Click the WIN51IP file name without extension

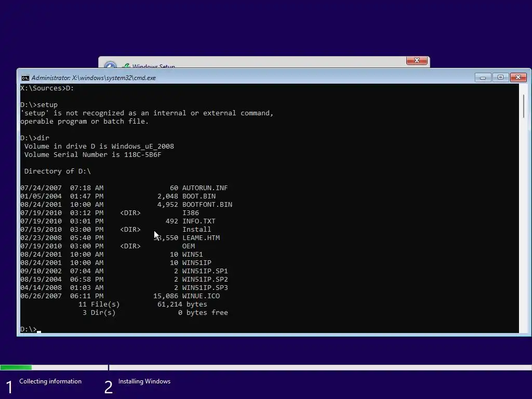(197, 262)
